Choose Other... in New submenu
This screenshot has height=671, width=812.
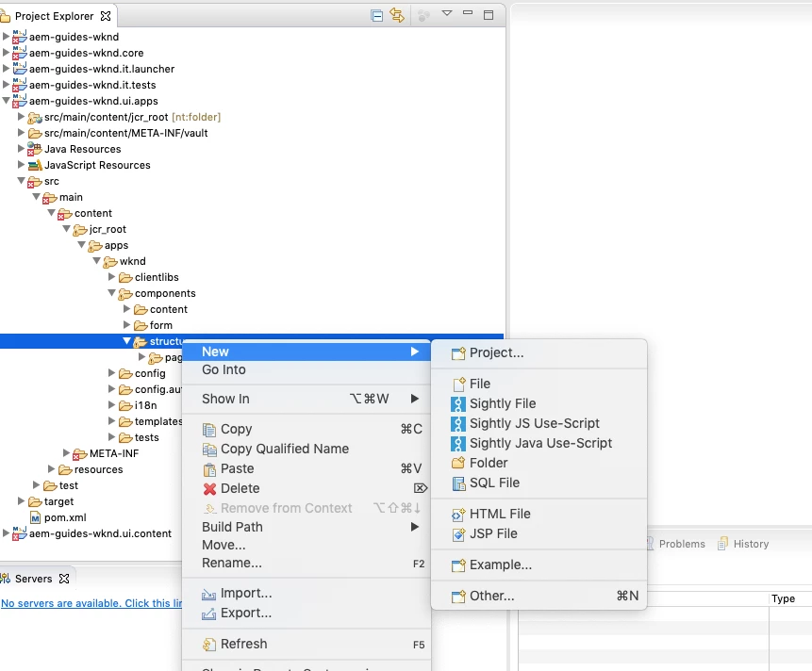[539, 596]
